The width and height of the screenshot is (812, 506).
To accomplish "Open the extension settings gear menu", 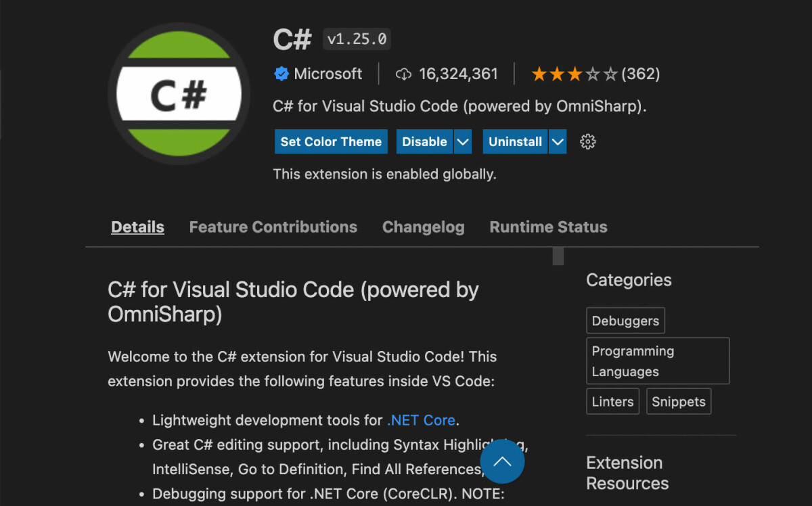I will [x=588, y=141].
